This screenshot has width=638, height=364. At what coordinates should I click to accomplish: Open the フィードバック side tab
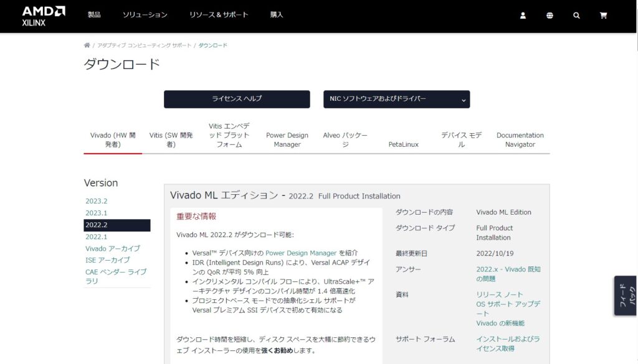[x=626, y=296]
